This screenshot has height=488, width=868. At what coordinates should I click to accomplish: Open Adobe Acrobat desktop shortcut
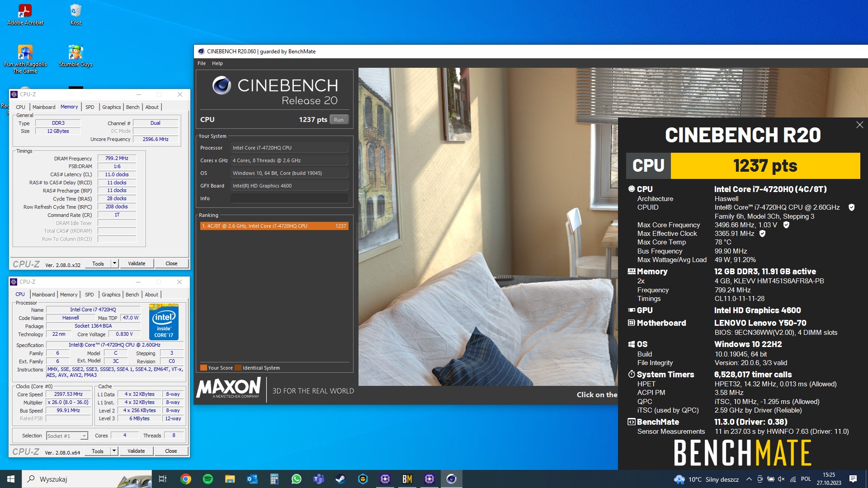tap(25, 14)
